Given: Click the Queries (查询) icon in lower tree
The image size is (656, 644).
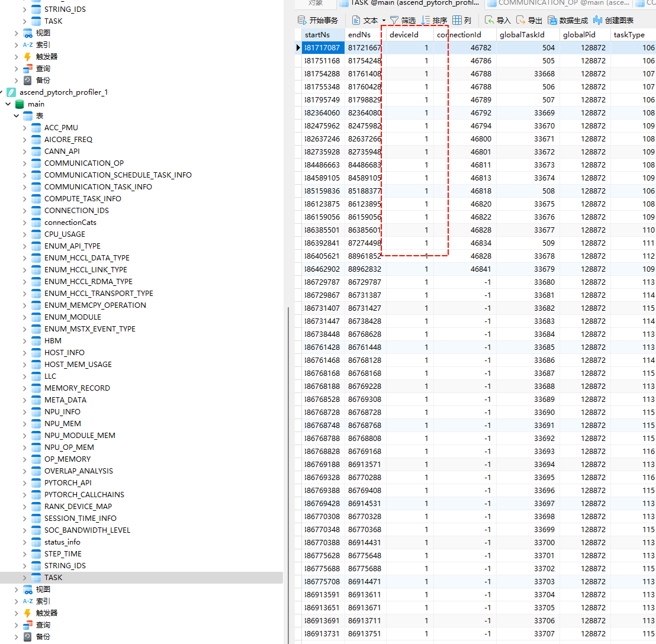Looking at the screenshot, I should (x=28, y=625).
